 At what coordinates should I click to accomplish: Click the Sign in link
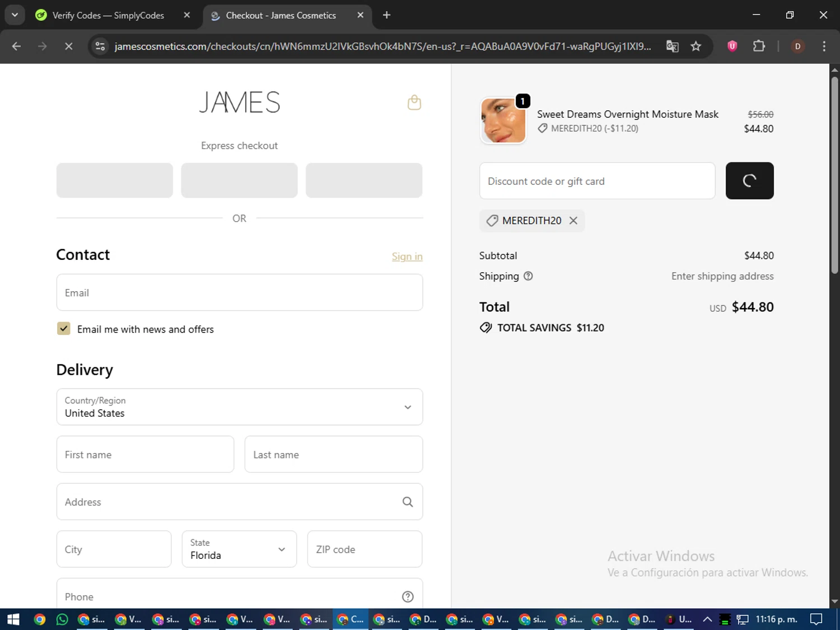[407, 256]
